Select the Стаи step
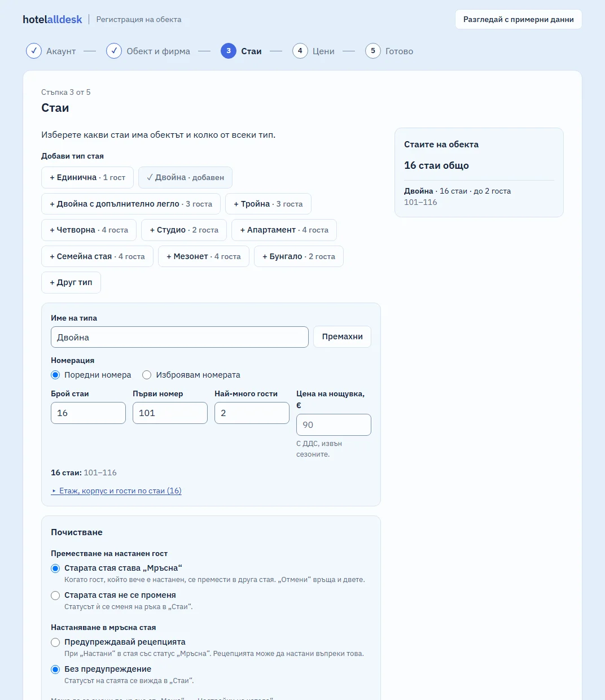 [241, 51]
